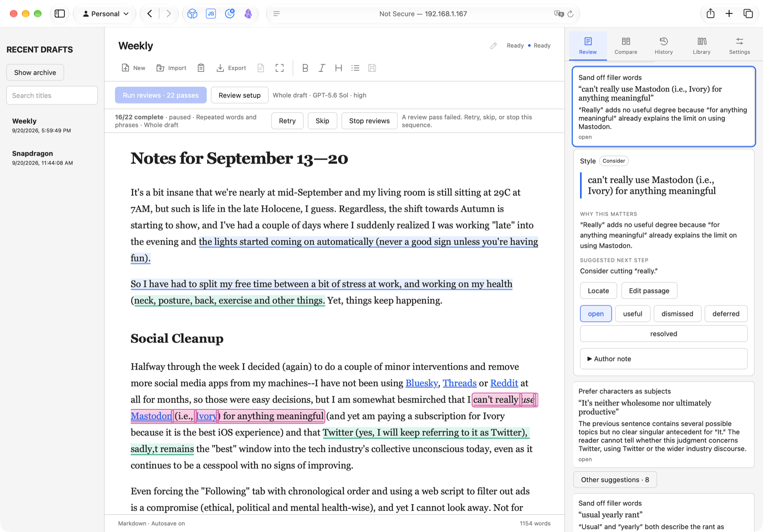Switch to the Settings tab
The width and height of the screenshot is (763, 532).
pos(739,46)
